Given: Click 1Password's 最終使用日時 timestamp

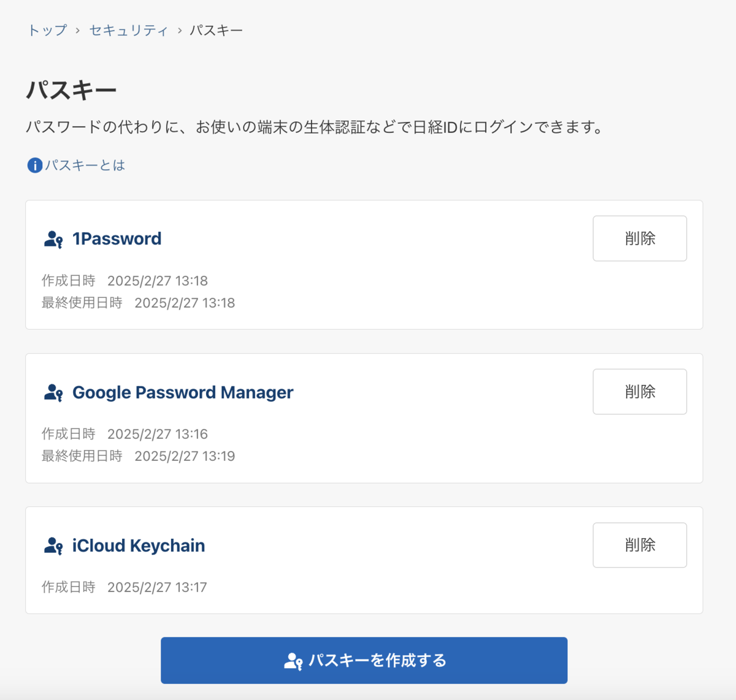Looking at the screenshot, I should 185,303.
